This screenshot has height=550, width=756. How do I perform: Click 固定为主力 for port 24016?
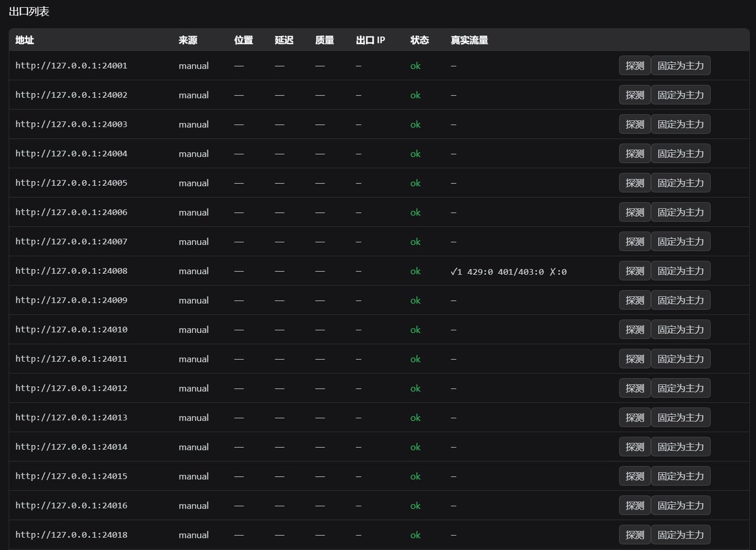point(680,506)
